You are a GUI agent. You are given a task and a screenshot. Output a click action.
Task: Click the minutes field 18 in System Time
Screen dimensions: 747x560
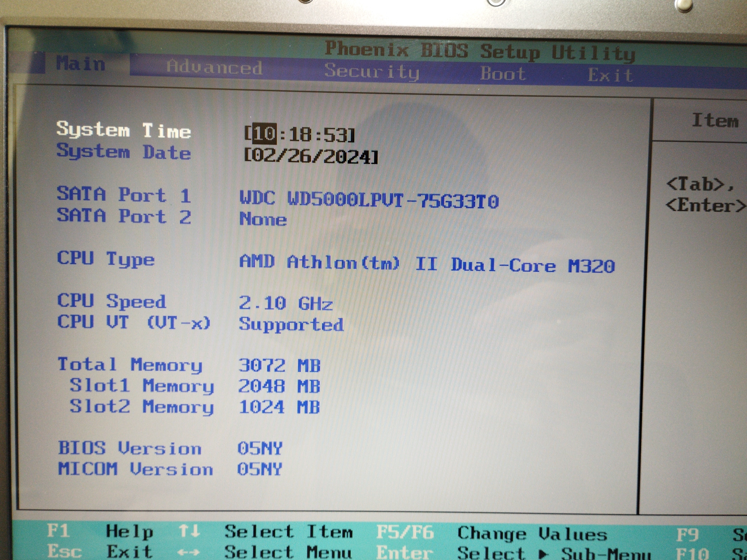pos(300,135)
